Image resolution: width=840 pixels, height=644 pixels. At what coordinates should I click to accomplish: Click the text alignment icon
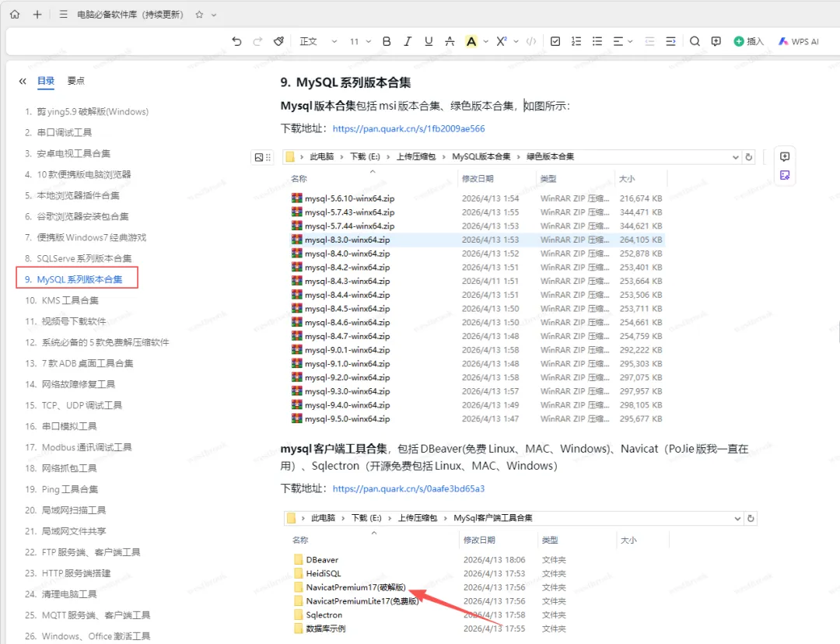point(618,41)
